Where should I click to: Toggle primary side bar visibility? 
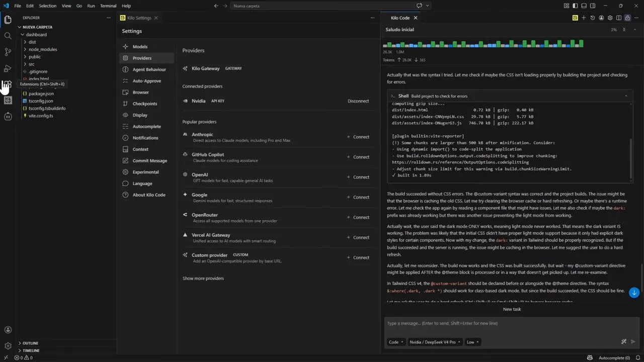click(575, 6)
